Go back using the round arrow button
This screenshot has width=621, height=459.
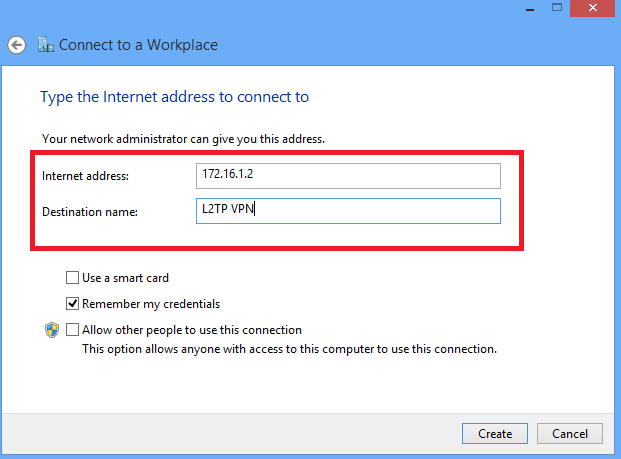(x=17, y=45)
